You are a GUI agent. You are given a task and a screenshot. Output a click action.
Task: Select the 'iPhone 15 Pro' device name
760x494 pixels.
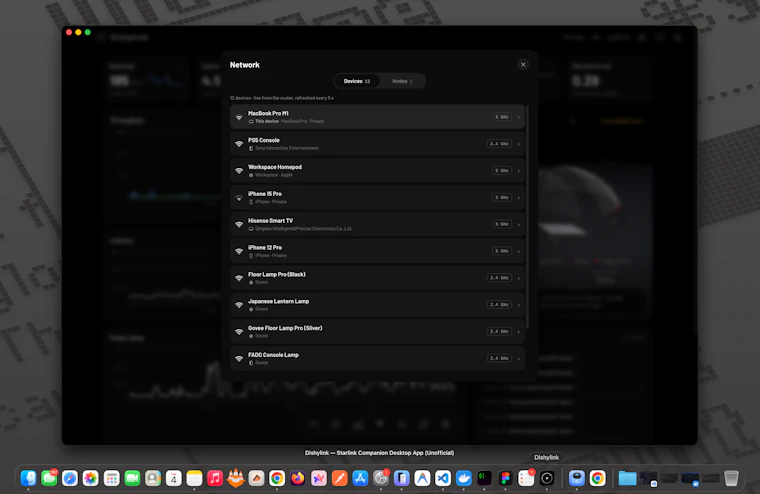[265, 194]
